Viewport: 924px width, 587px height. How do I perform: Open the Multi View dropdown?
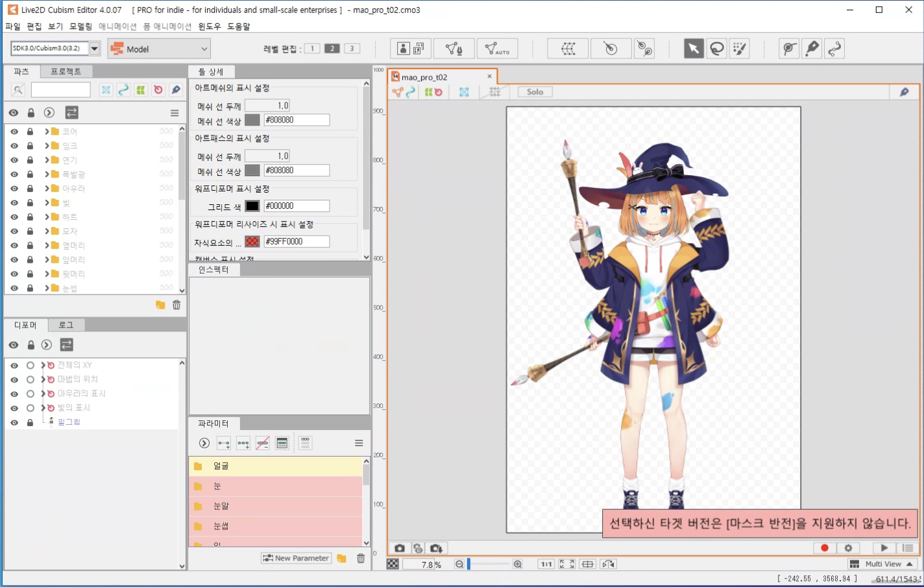pyautogui.click(x=882, y=564)
